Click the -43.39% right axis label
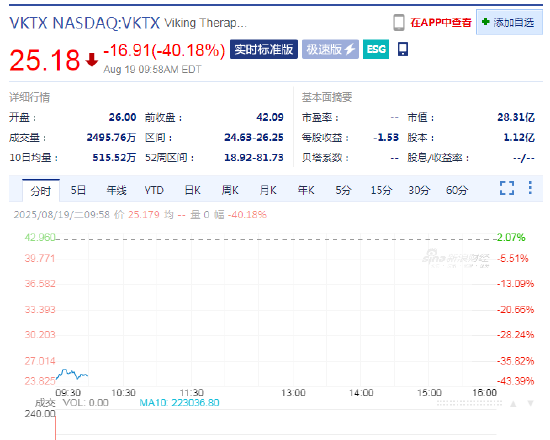Image resolution: width=550 pixels, height=440 pixels. [x=515, y=381]
